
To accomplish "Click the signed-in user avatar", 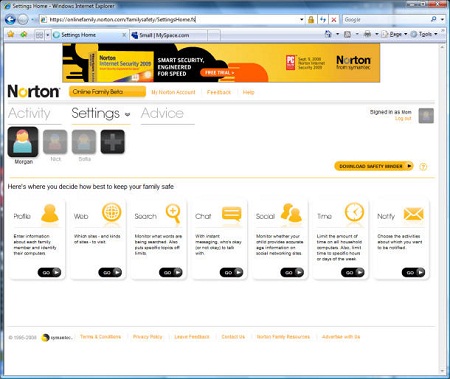I will [426, 116].
